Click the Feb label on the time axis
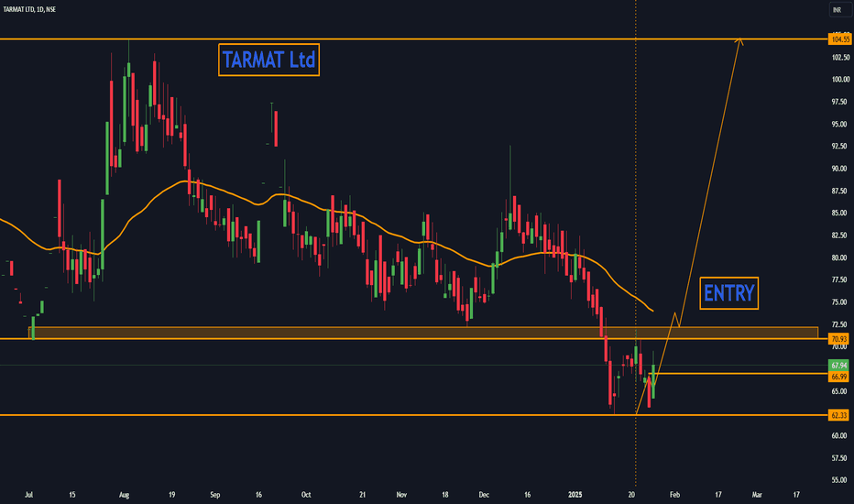This screenshot has width=854, height=504. point(674,495)
